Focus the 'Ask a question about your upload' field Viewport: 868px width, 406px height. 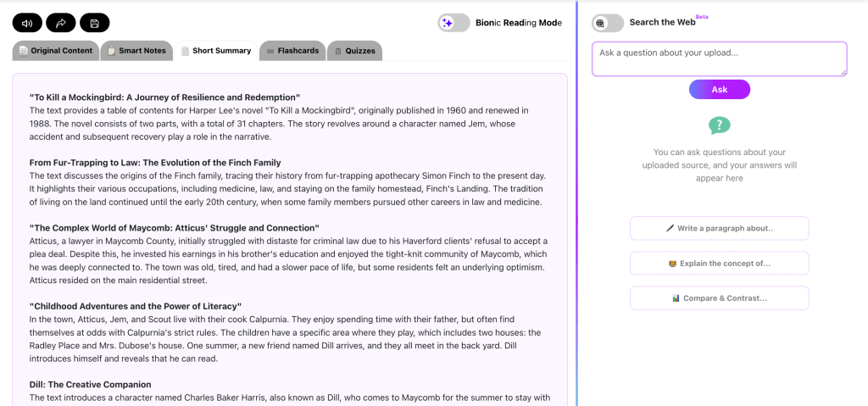pos(719,58)
